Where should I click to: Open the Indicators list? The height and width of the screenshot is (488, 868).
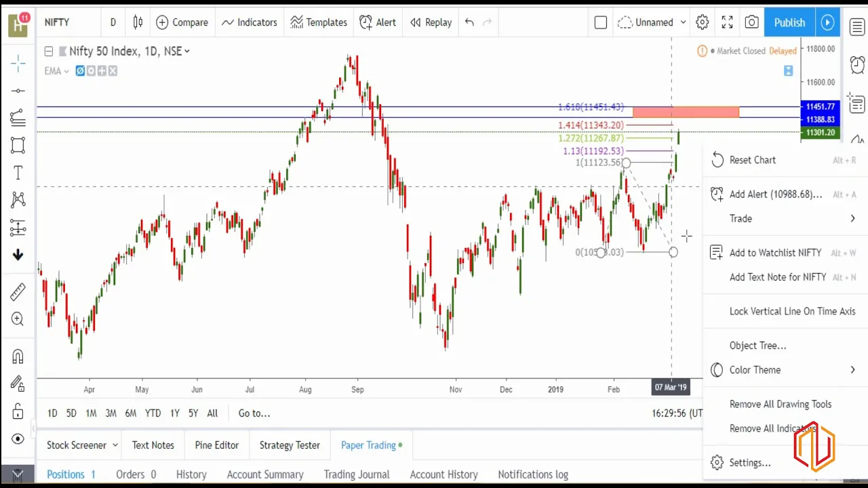[249, 22]
